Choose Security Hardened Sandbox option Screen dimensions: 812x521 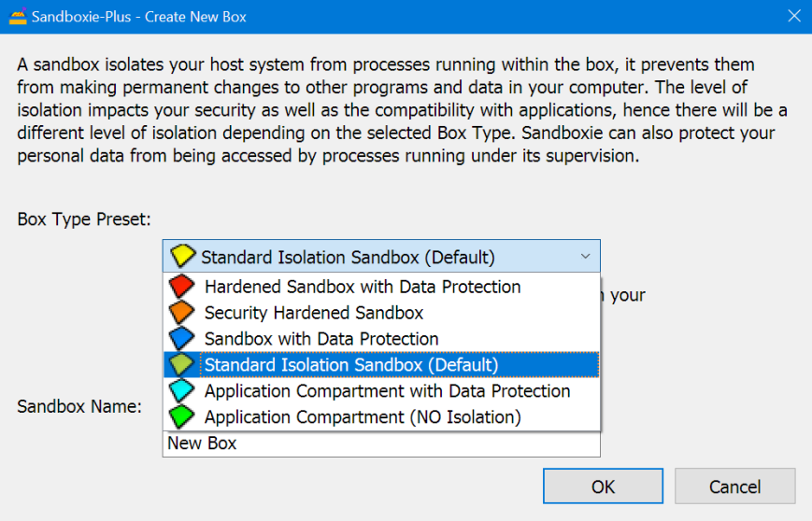314,313
